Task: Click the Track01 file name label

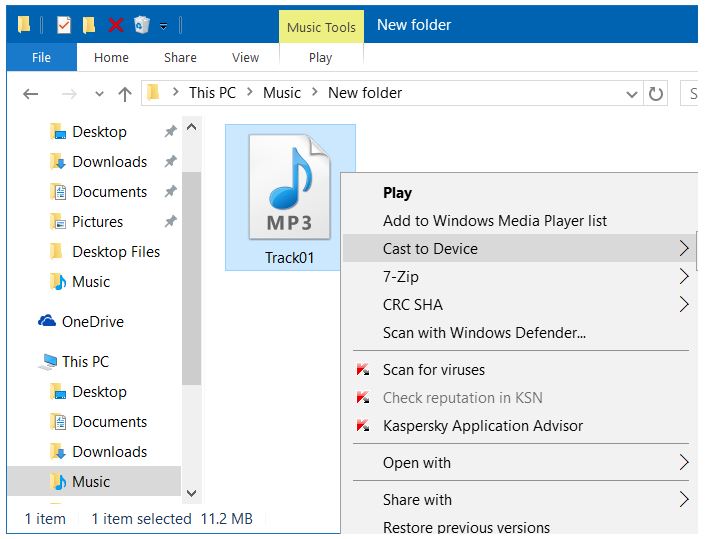Action: point(289,258)
